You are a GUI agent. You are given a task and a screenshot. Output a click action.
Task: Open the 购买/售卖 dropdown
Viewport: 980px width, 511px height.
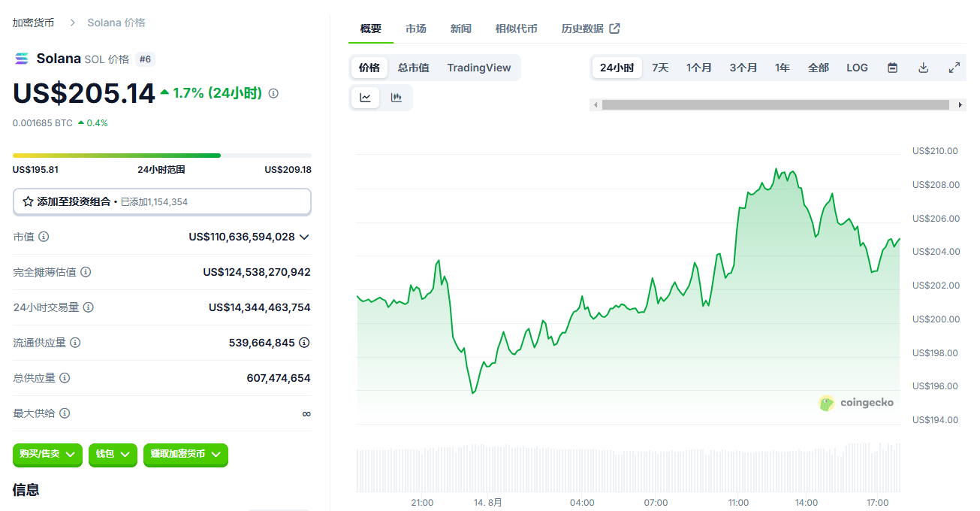click(48, 454)
